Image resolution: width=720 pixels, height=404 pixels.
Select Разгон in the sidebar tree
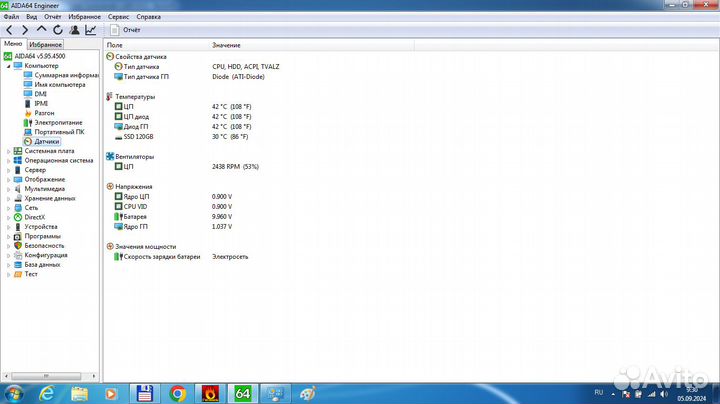point(44,113)
